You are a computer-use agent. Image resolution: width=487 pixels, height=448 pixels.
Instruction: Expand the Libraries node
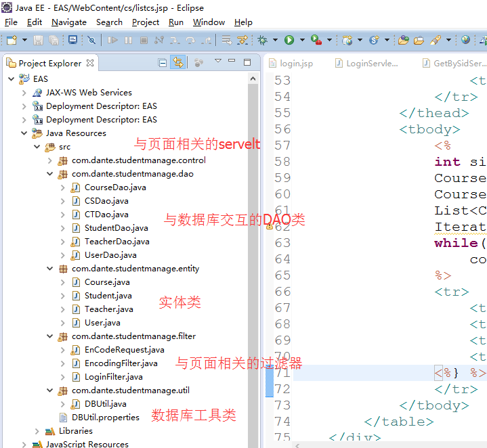37,431
